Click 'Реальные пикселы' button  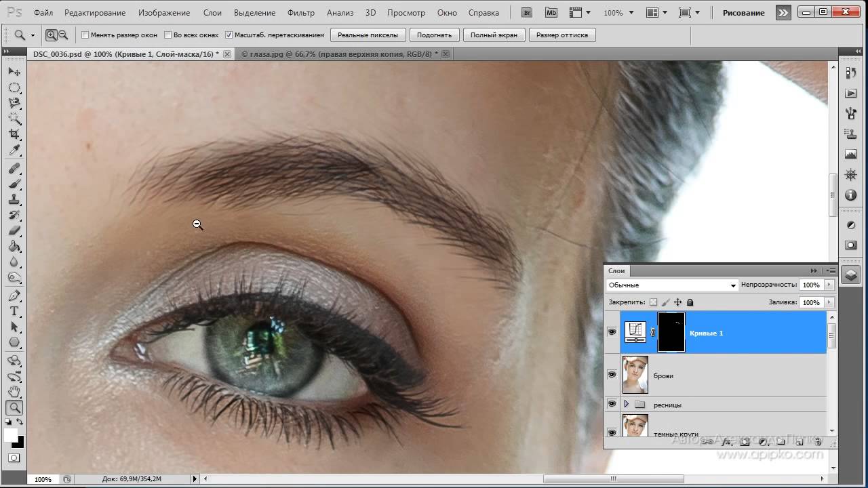[368, 35]
